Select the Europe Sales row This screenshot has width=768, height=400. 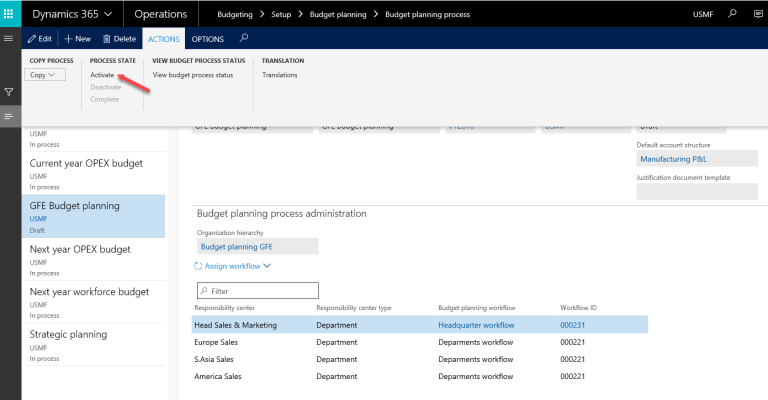218,341
